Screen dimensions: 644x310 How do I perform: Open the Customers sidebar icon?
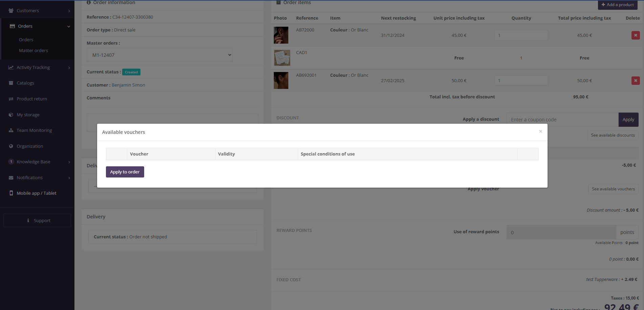(11, 10)
